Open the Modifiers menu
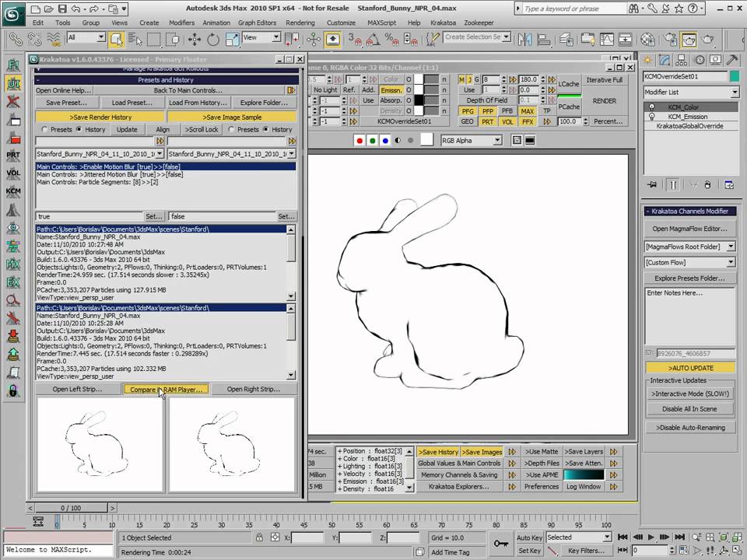The width and height of the screenshot is (747, 560). pyautogui.click(x=181, y=23)
